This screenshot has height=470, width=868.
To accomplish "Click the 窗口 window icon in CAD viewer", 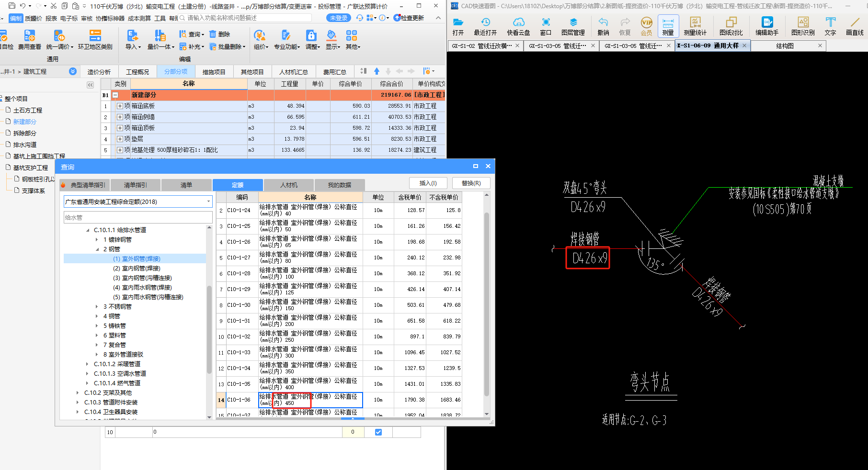I will pyautogui.click(x=546, y=26).
